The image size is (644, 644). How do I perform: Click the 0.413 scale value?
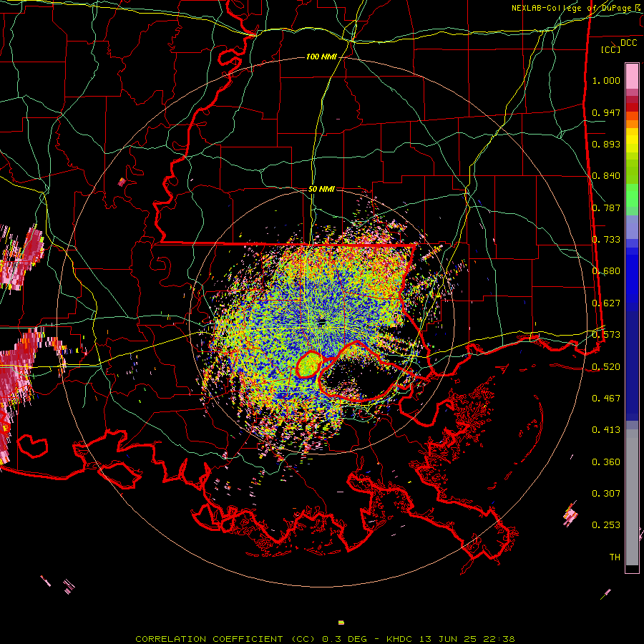[606, 430]
